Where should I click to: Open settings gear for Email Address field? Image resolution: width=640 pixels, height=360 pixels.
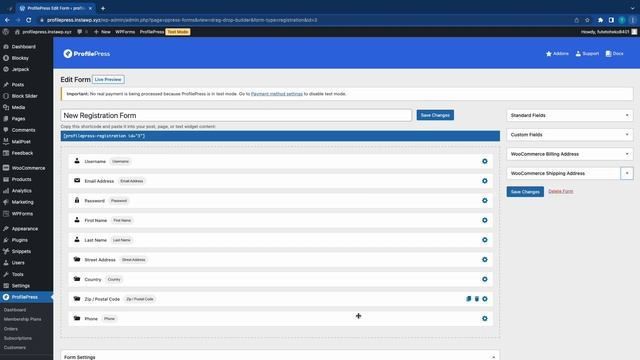[484, 181]
